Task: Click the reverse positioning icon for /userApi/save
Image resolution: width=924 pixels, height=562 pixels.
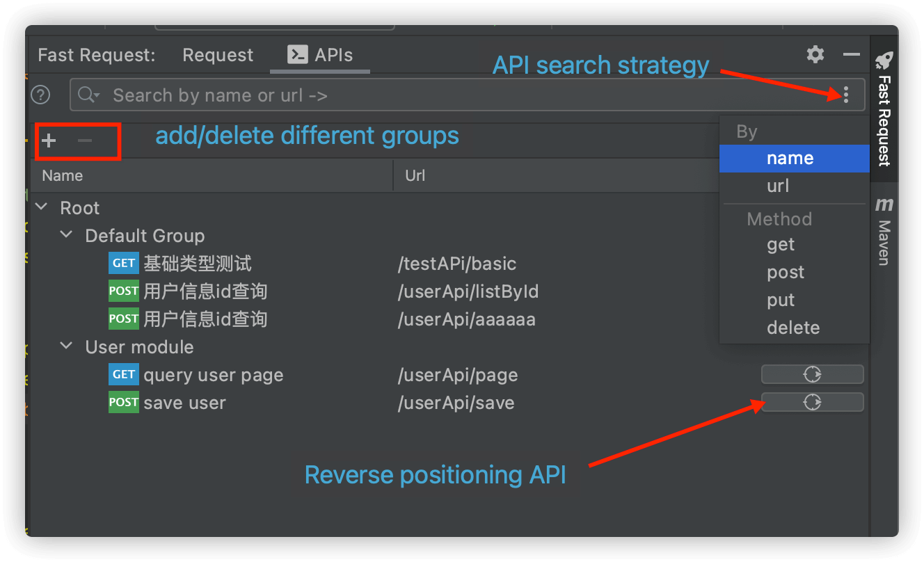Action: click(x=812, y=402)
